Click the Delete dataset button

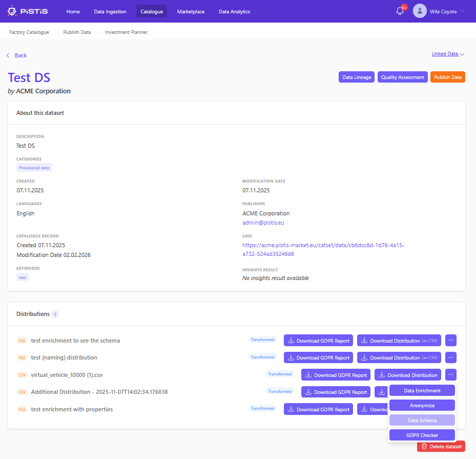[441, 446]
